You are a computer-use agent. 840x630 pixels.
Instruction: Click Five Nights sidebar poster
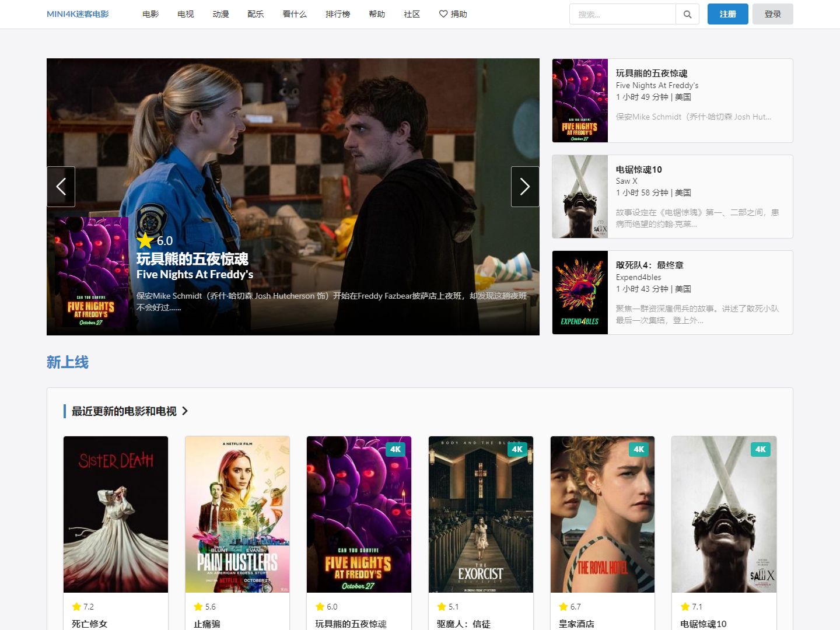580,100
